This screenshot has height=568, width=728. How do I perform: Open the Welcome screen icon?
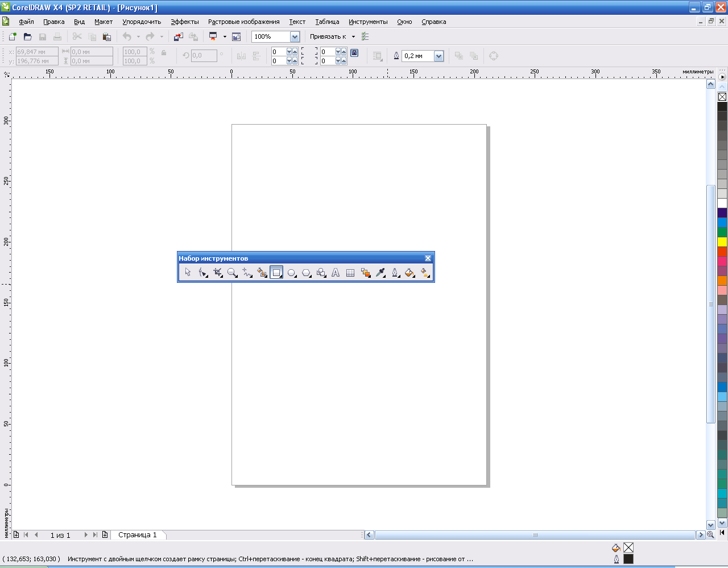(237, 36)
